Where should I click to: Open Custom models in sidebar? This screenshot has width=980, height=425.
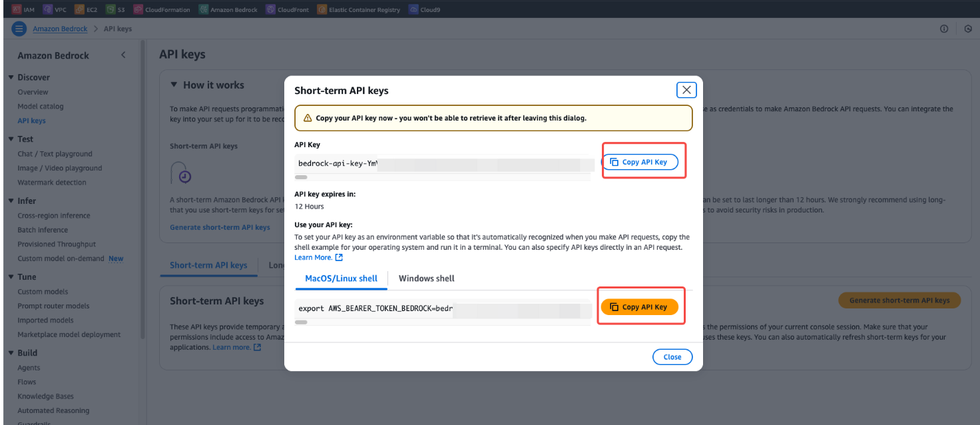(x=43, y=292)
